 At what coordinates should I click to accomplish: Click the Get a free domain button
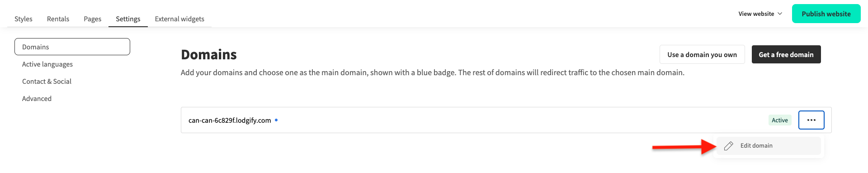tap(786, 54)
